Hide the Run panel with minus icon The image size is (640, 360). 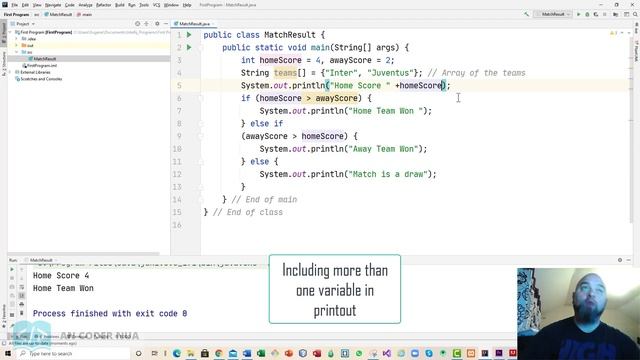coord(629,260)
